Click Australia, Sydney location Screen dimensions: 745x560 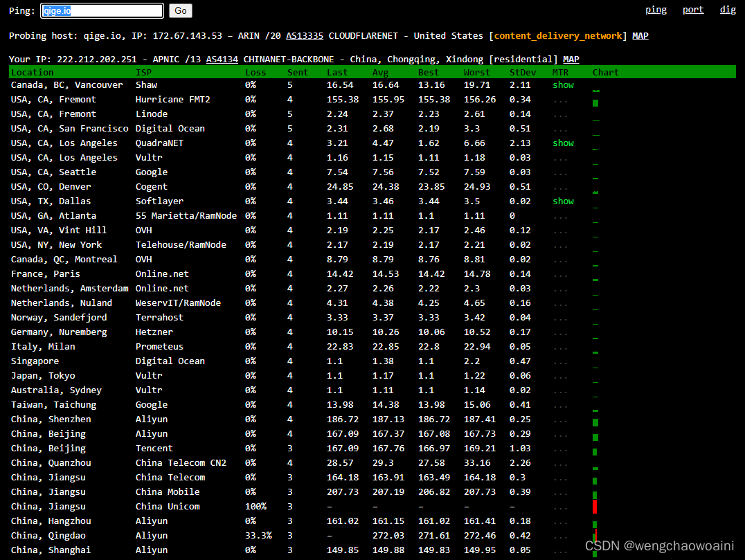point(56,390)
